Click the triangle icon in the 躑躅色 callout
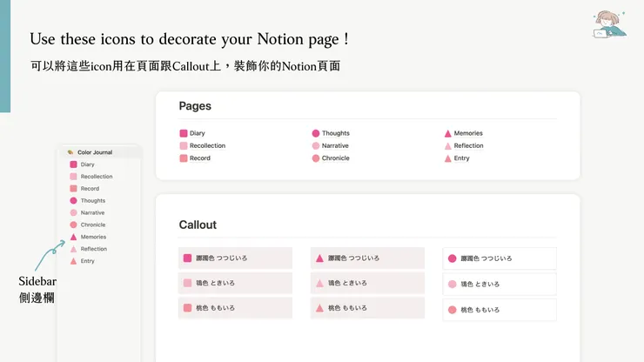 tap(319, 258)
